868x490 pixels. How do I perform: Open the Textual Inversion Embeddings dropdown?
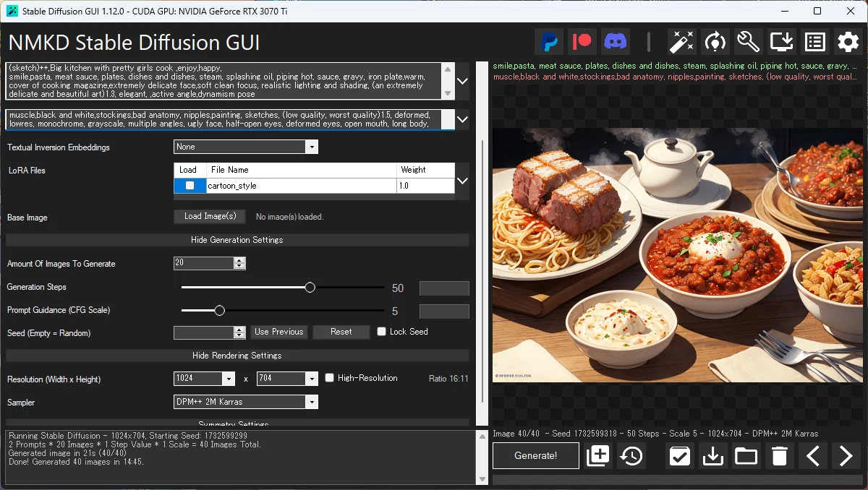coord(246,147)
